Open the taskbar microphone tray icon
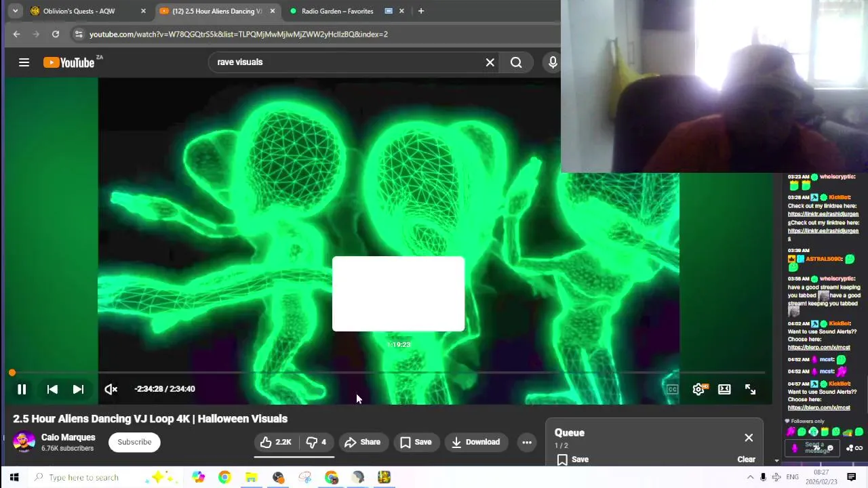This screenshot has height=488, width=868. (x=764, y=477)
